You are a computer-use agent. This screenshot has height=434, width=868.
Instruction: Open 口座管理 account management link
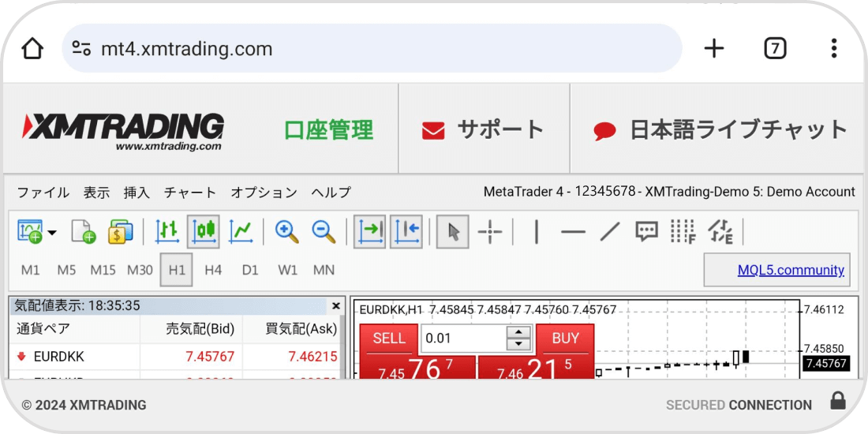click(329, 130)
